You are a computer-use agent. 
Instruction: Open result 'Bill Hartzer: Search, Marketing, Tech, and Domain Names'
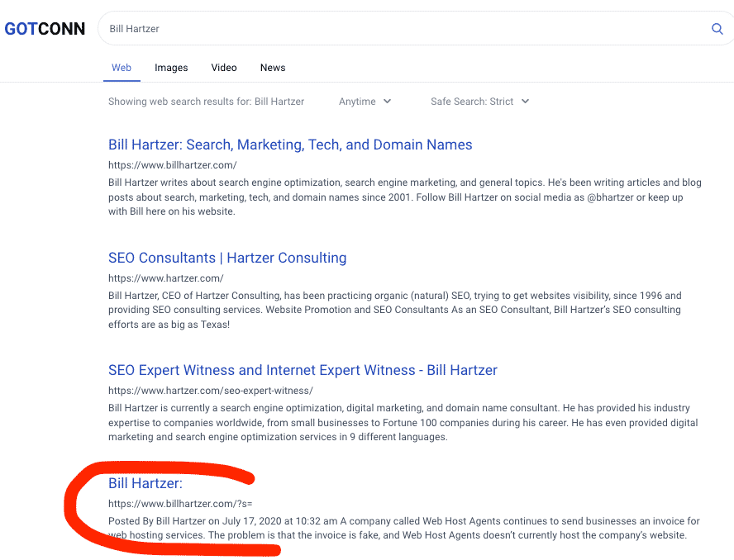290,145
